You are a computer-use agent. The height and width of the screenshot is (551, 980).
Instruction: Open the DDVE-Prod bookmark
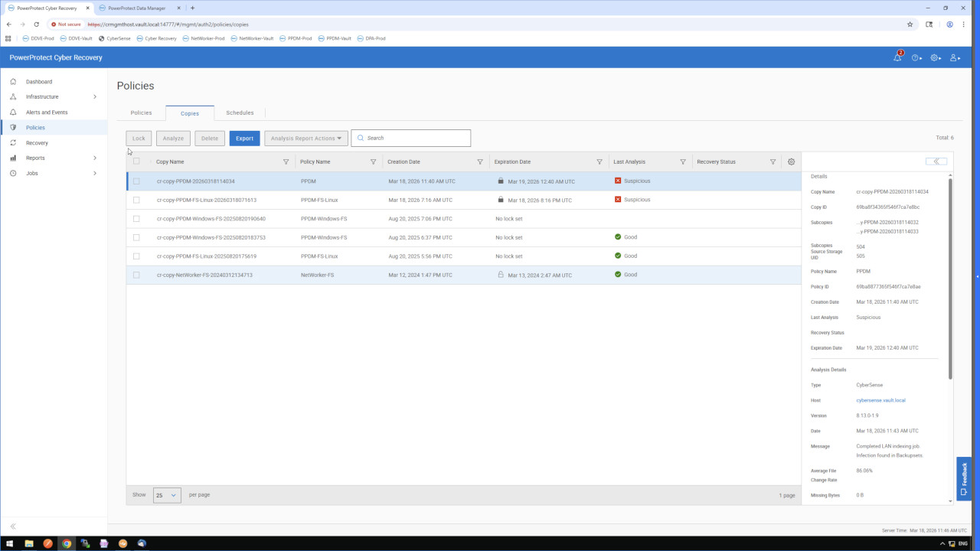point(38,38)
